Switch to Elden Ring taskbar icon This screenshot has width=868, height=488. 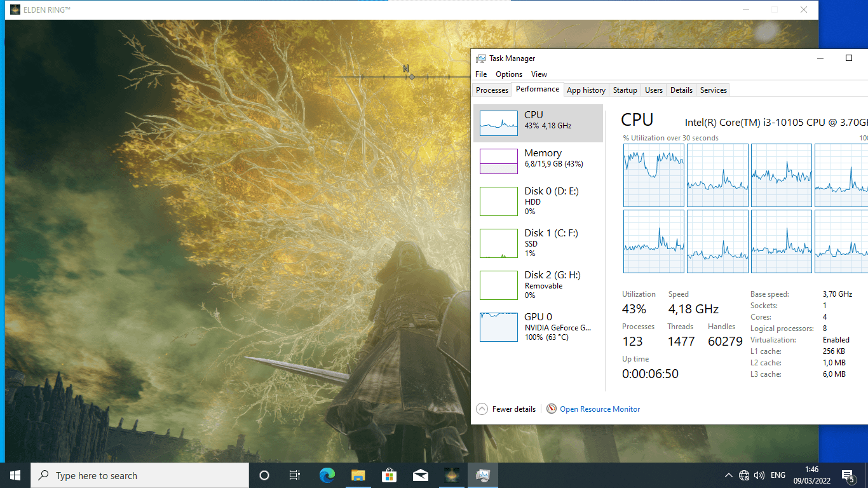[451, 475]
